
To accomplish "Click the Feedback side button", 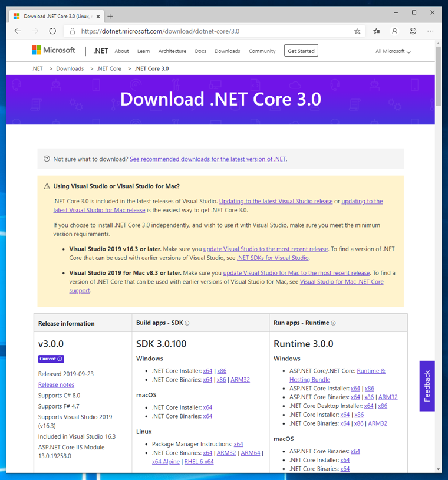I will click(427, 386).
